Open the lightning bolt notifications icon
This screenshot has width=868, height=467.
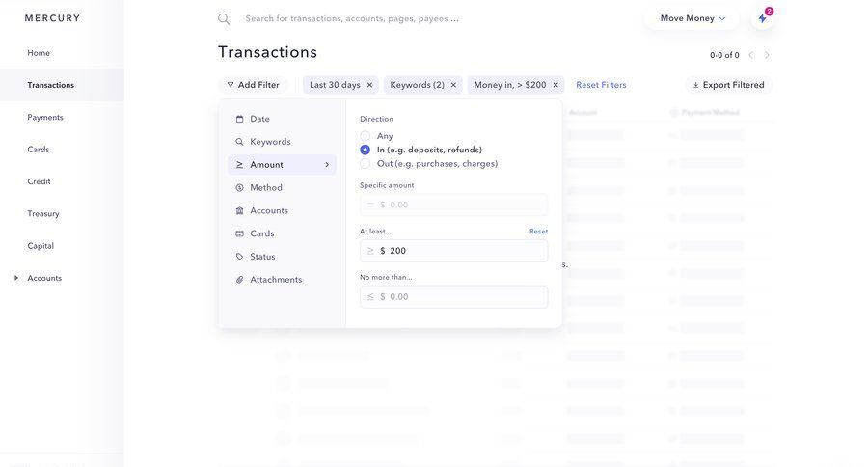point(763,18)
